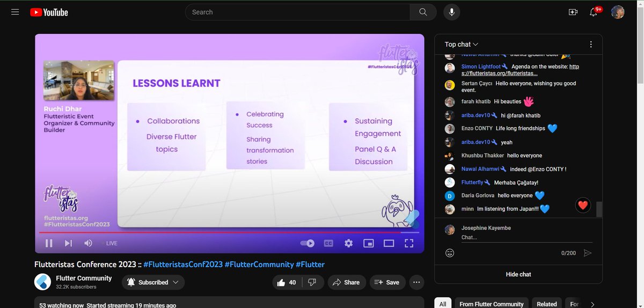Viewport: 644px width, 308px height.
Task: Click Enzo CONTY's "Life long friendships" message
Action: 521,128
